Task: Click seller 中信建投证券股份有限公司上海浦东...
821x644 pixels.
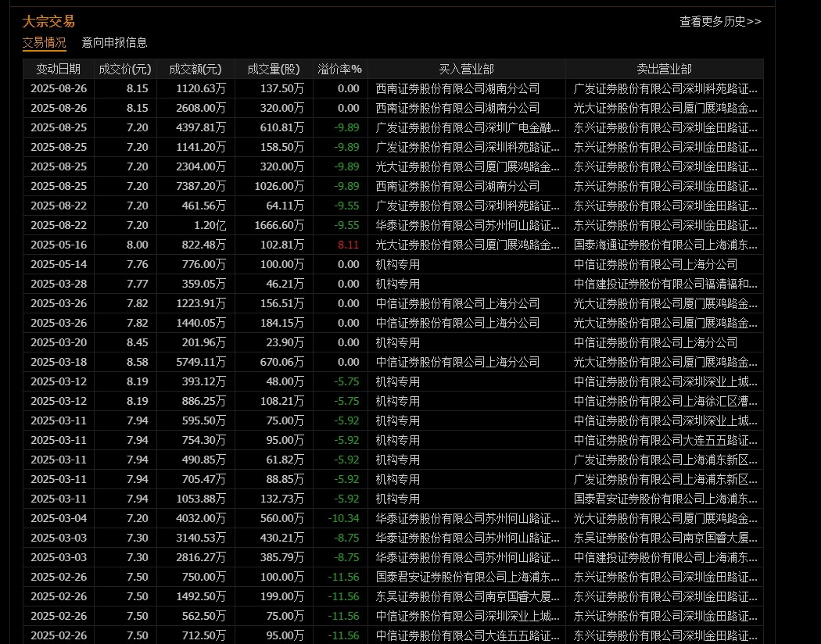Action: pyautogui.click(x=665, y=557)
